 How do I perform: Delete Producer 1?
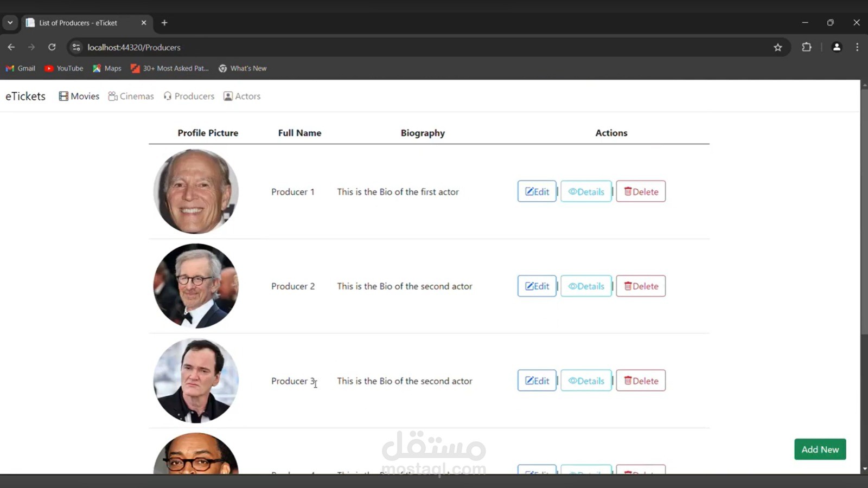(x=641, y=191)
